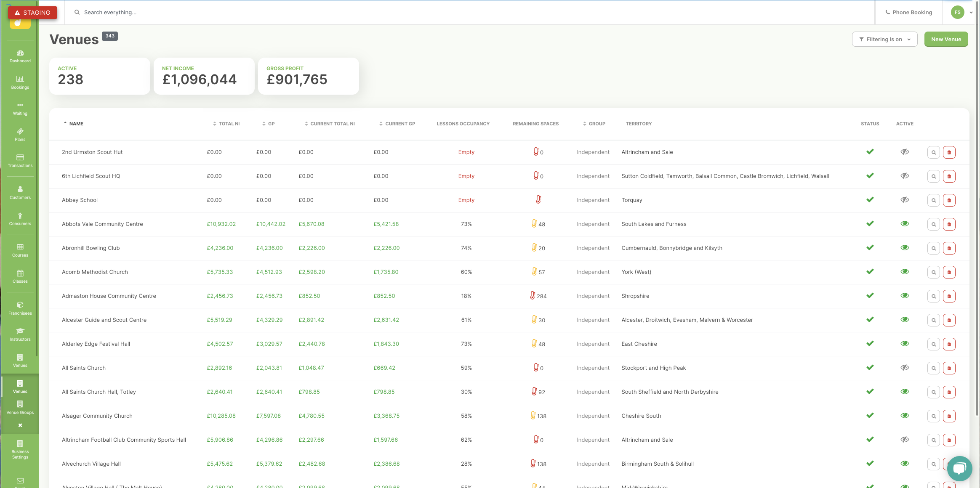Click the Lessons Occupancy column header
The height and width of the screenshot is (488, 980).
pos(463,124)
